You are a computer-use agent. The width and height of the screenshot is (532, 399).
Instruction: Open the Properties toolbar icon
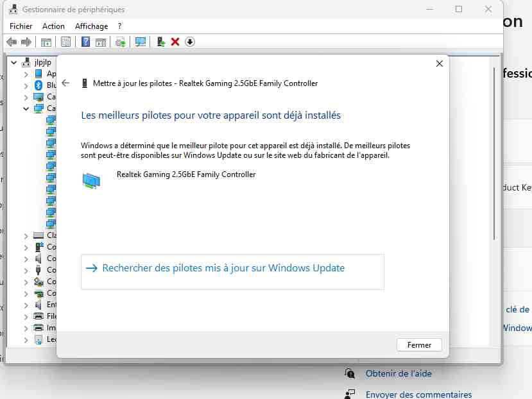pyautogui.click(x=66, y=42)
